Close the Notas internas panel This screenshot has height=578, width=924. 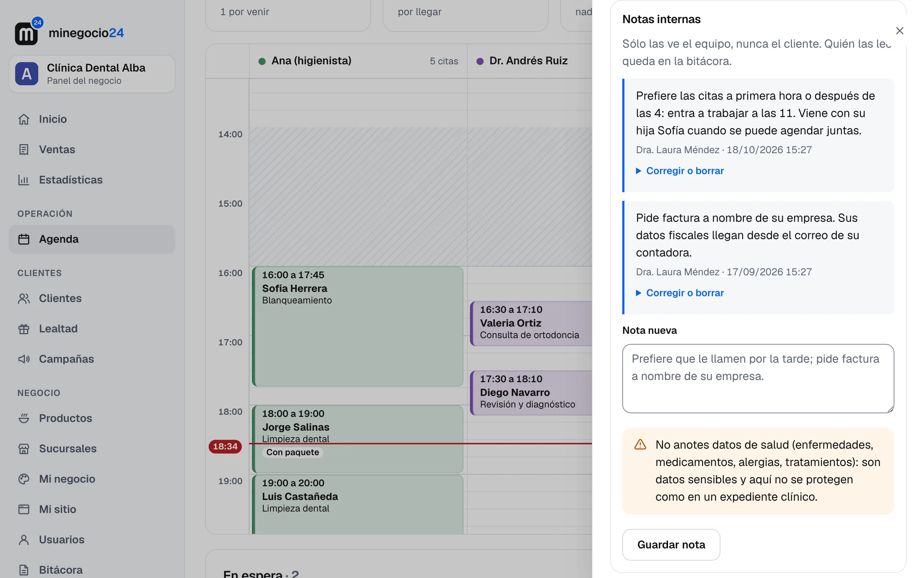pyautogui.click(x=899, y=31)
